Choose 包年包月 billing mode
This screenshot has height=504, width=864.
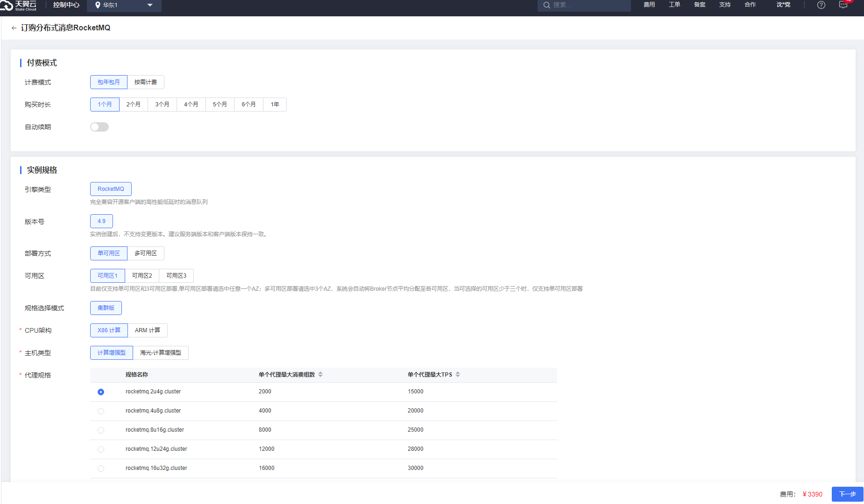[109, 82]
